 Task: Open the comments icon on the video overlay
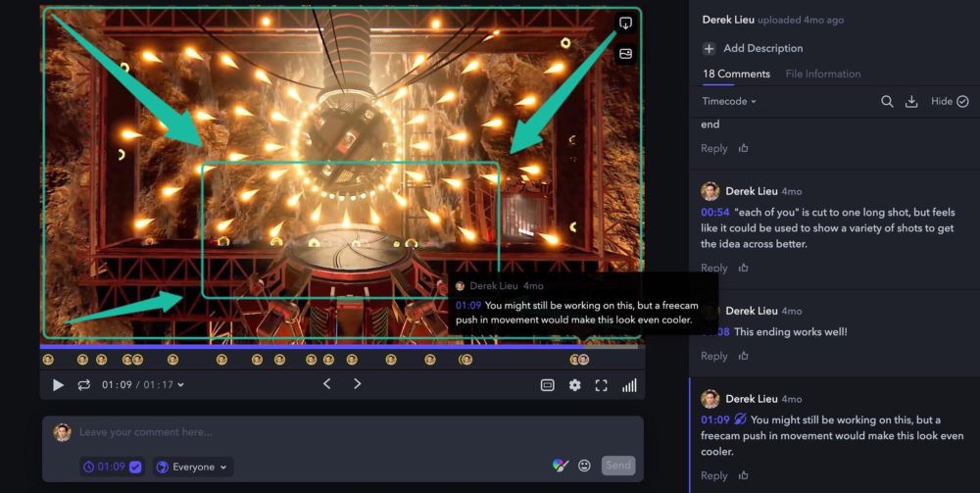click(x=624, y=24)
